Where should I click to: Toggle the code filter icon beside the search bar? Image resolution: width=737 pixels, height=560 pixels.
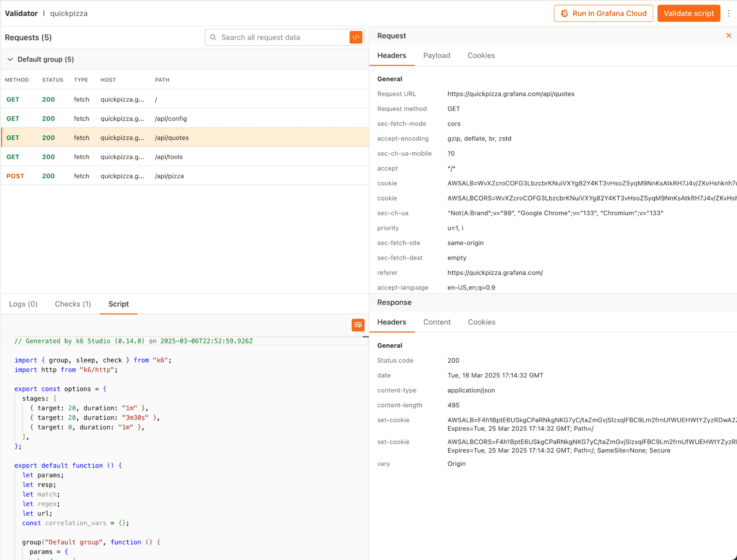(x=355, y=37)
